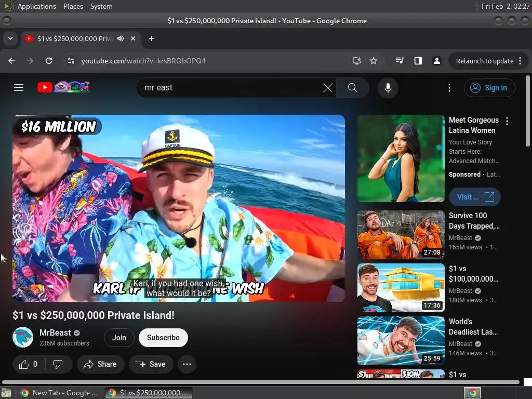
Task: Start voice search with microphone icon
Action: (x=388, y=88)
